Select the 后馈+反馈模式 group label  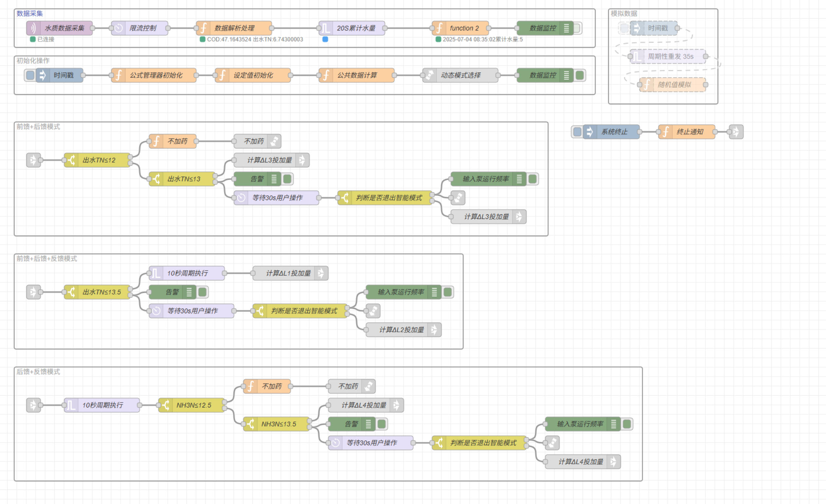click(38, 372)
